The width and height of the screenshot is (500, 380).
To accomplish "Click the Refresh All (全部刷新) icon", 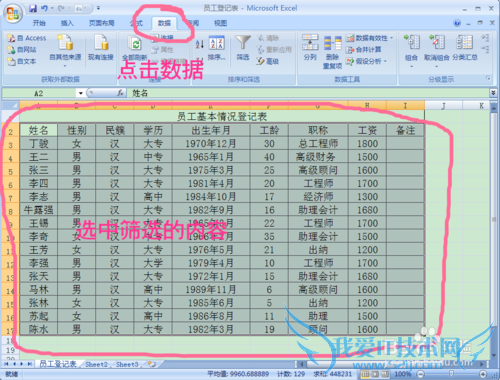I will pos(135,44).
